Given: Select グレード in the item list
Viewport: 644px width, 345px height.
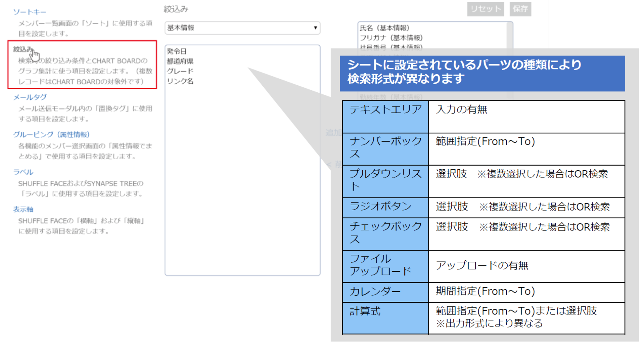Looking at the screenshot, I should [180, 71].
